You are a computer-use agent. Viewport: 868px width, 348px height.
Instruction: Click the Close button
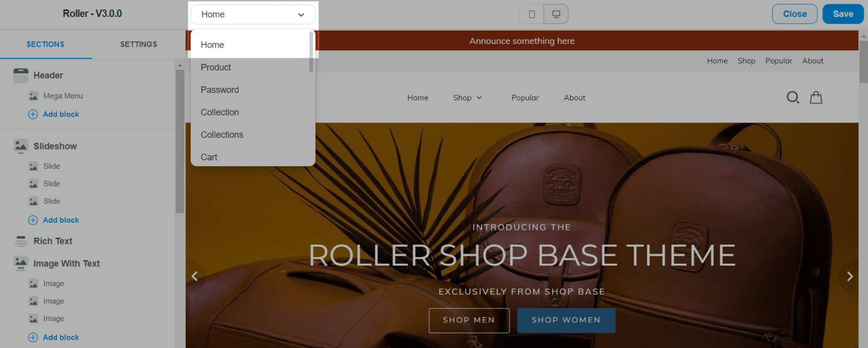click(x=795, y=14)
